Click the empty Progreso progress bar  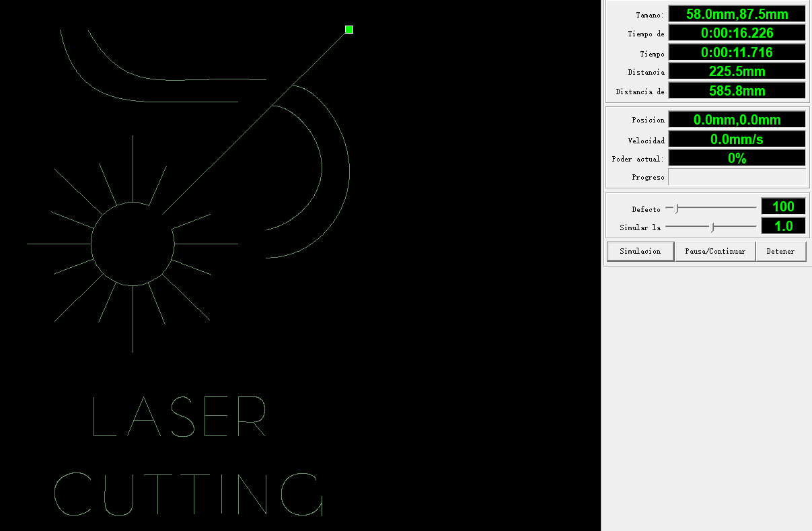[x=736, y=176]
